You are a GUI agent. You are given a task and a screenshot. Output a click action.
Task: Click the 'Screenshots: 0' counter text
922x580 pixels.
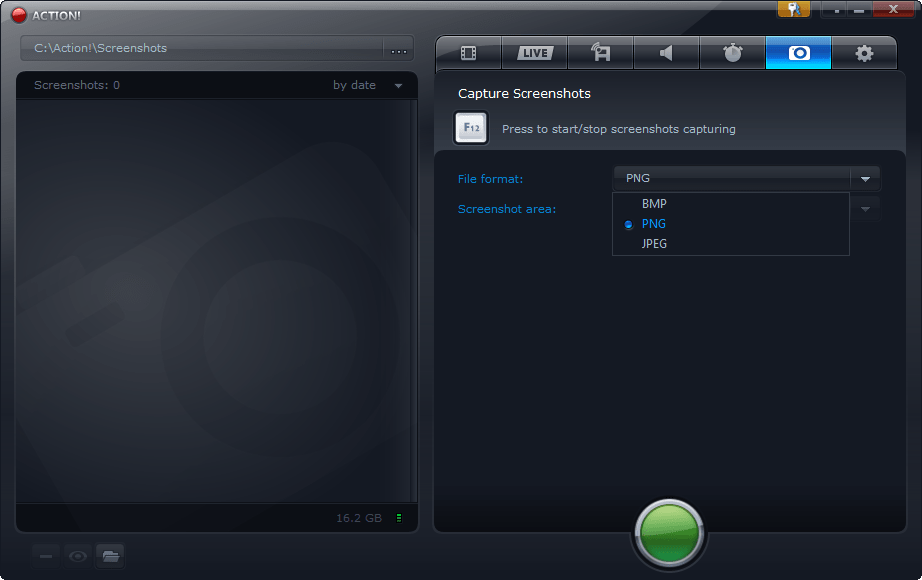(x=77, y=85)
